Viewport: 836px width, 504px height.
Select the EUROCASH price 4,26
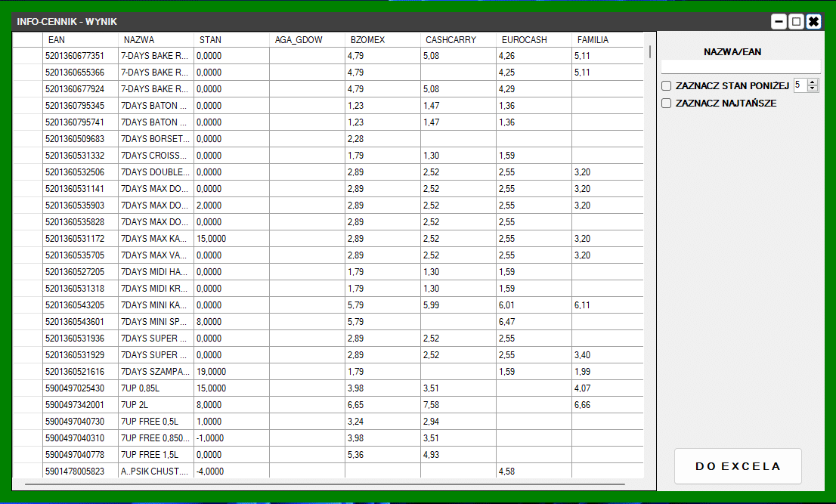pyautogui.click(x=534, y=56)
